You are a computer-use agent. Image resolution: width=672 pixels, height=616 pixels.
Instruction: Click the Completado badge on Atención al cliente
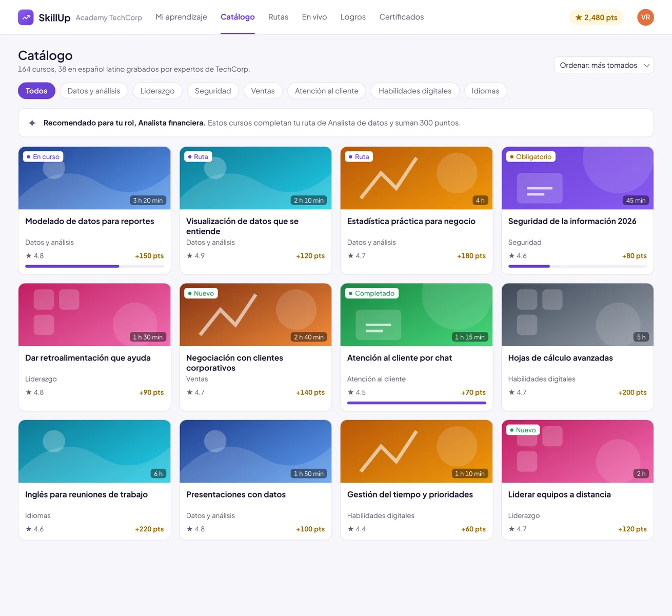pos(372,293)
